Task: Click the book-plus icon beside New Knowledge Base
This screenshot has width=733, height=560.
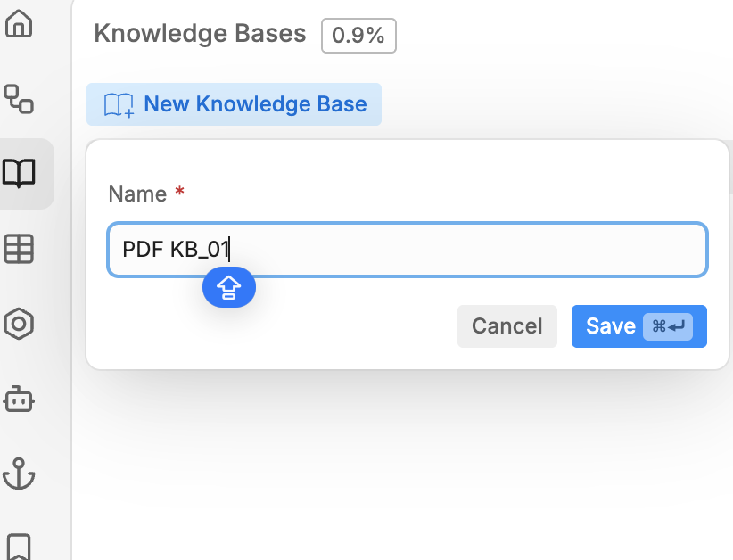Action: point(119,105)
